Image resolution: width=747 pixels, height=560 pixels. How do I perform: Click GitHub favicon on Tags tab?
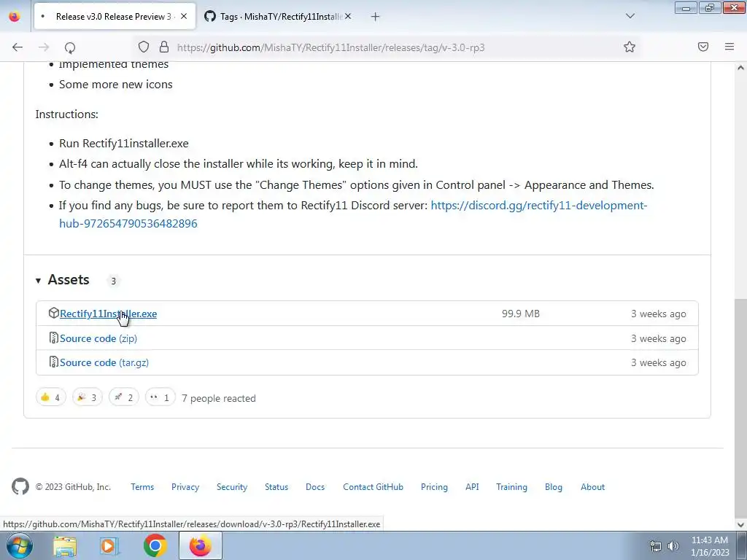coord(210,16)
